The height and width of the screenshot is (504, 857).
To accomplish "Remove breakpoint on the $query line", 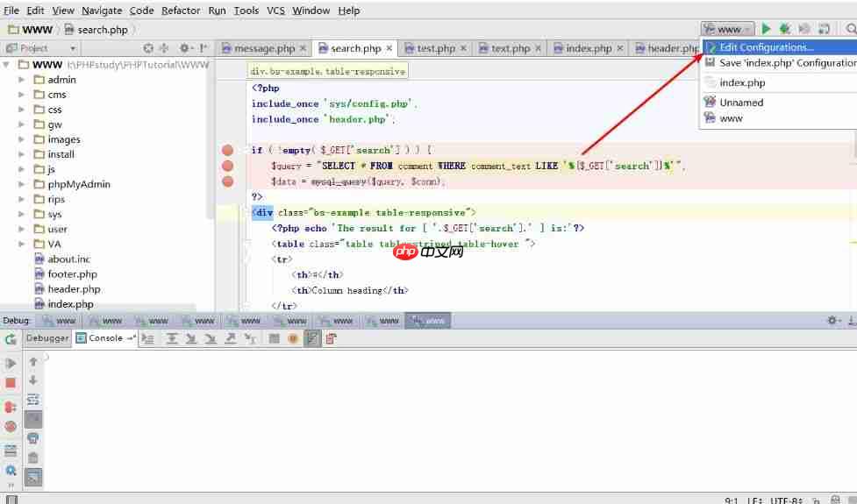I will (228, 166).
